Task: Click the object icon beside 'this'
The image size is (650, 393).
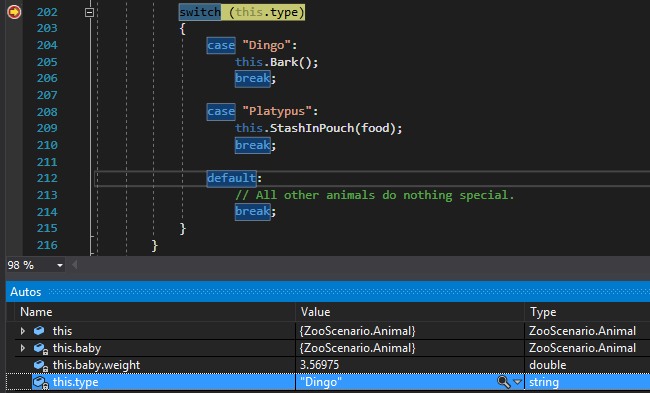Action: (39, 331)
